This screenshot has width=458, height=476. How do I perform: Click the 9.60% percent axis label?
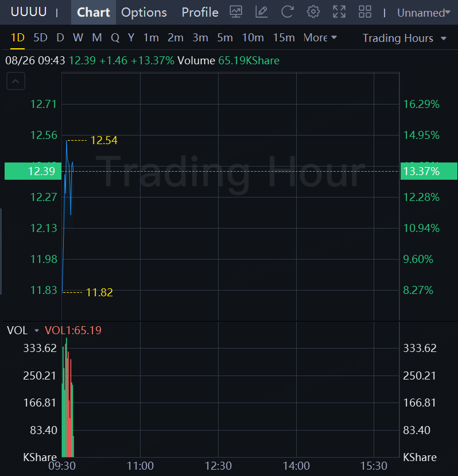(x=418, y=260)
